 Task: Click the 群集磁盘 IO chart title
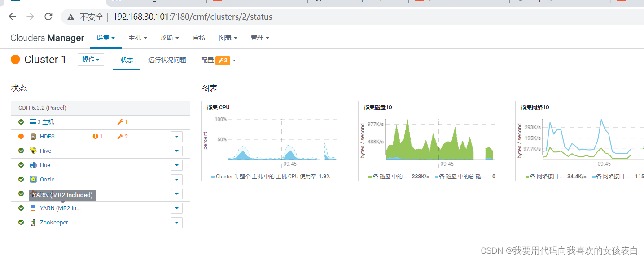pos(378,108)
